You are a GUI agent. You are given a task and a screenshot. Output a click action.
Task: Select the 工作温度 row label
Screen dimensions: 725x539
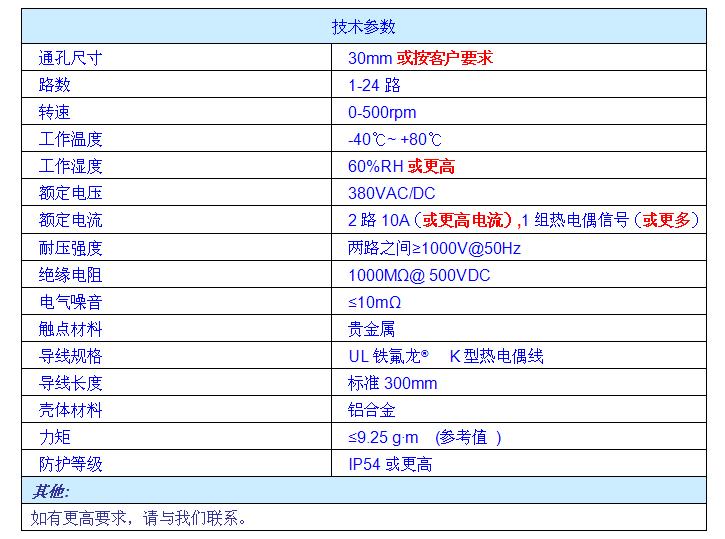[70, 140]
